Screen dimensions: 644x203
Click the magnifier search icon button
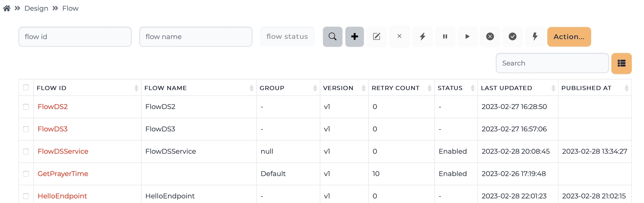point(332,37)
